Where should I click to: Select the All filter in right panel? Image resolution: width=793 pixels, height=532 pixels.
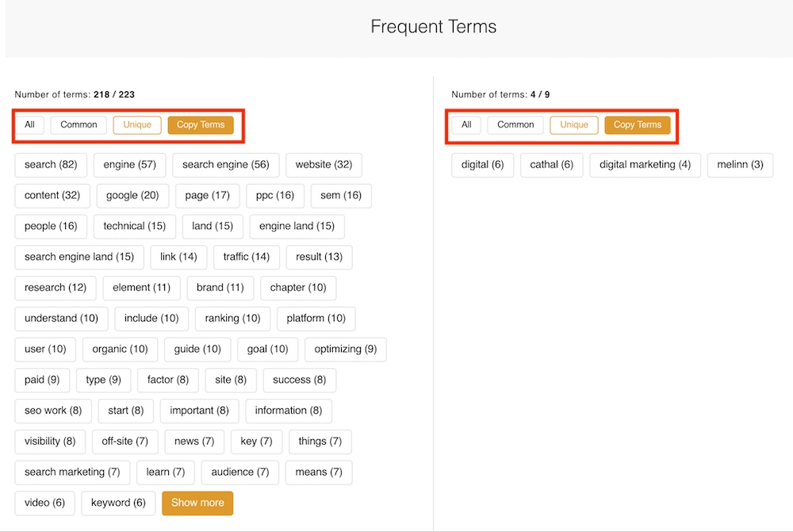click(x=466, y=124)
